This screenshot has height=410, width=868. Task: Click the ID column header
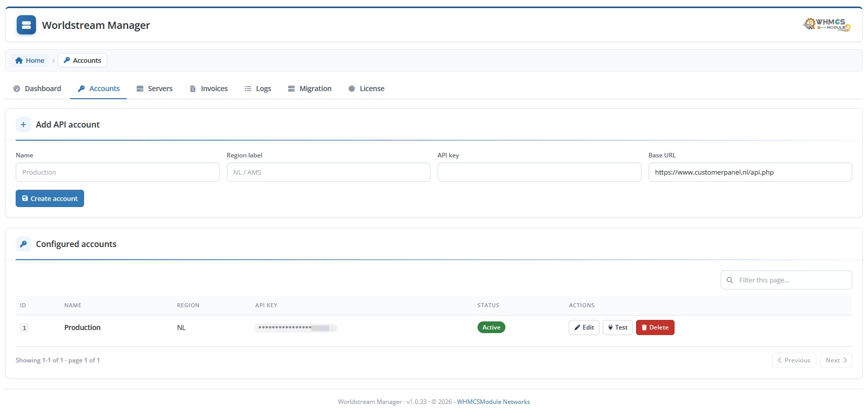click(23, 305)
